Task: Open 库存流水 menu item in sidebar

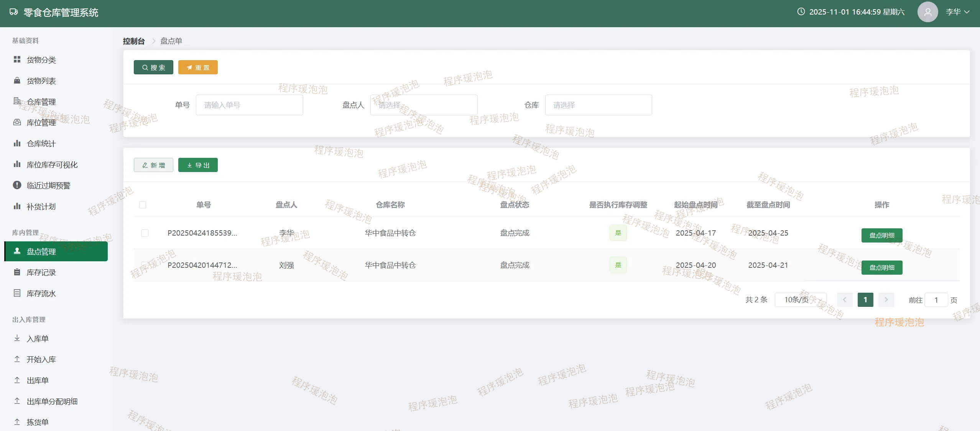Action: click(41, 293)
